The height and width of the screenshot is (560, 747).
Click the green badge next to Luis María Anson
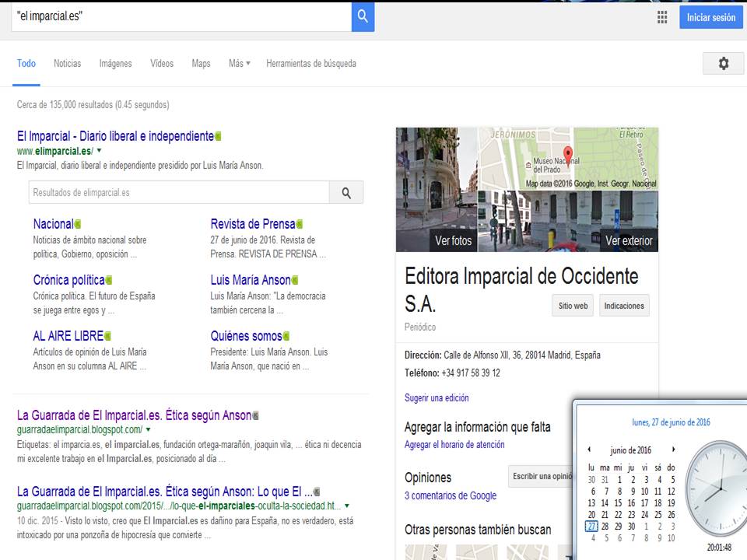coord(295,280)
